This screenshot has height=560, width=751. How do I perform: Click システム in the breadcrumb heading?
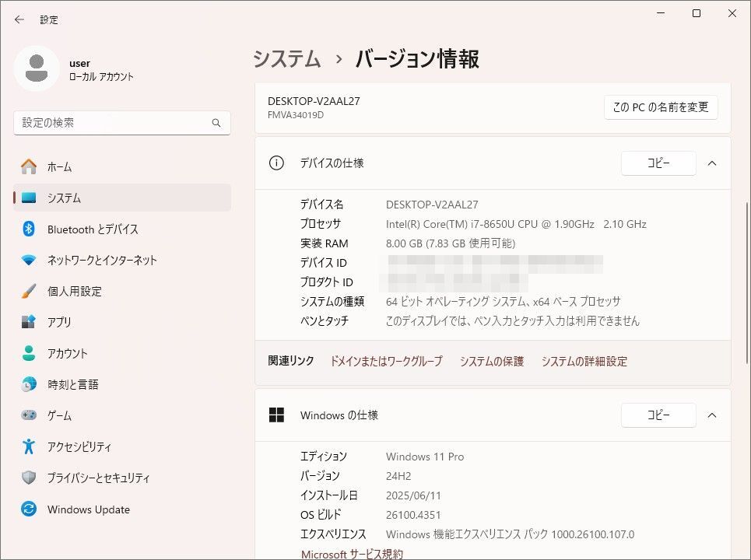tap(287, 59)
